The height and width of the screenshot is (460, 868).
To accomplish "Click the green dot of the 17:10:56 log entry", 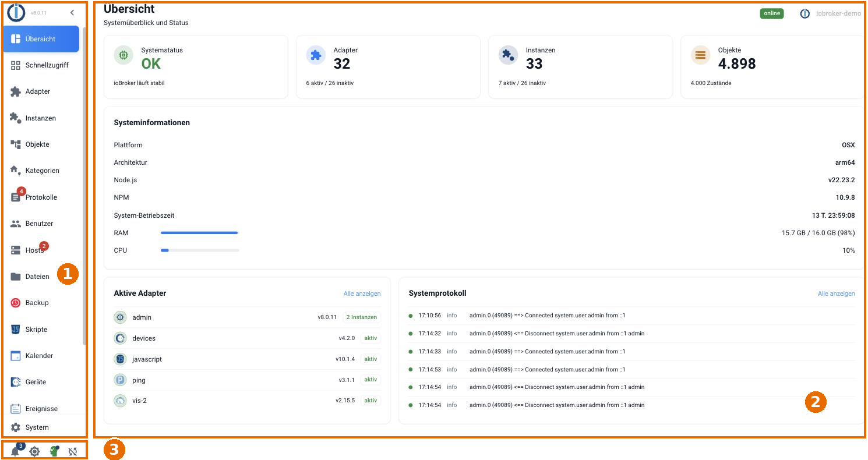I will click(x=411, y=316).
